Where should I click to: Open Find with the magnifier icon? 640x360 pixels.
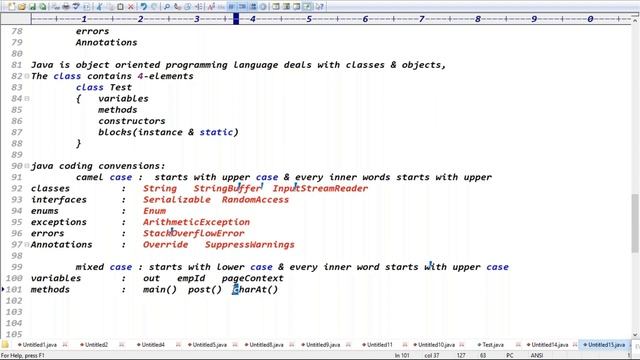coord(167,7)
